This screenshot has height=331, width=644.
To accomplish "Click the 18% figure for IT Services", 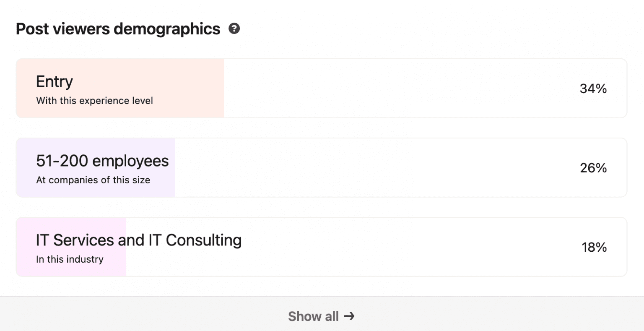I will pos(594,247).
